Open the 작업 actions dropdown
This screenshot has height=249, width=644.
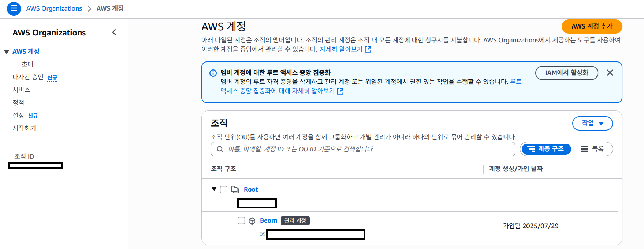[x=592, y=123]
